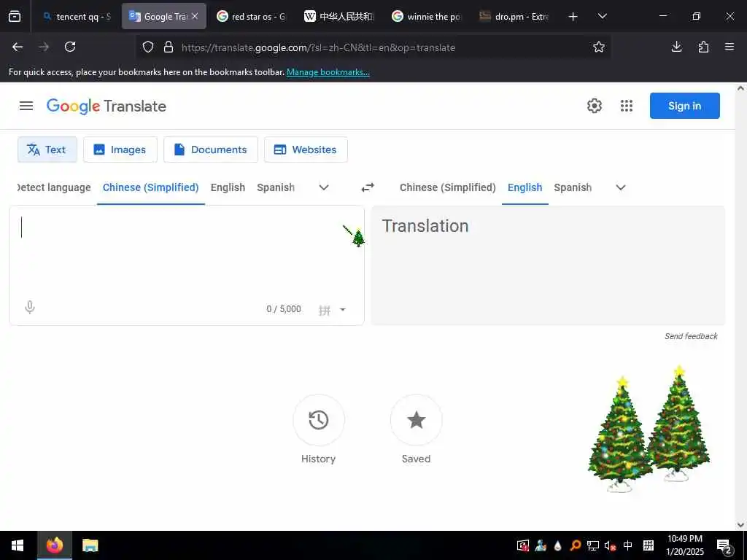This screenshot has width=747, height=560.
Task: Open File Explorer from taskbar
Action: coord(90,545)
